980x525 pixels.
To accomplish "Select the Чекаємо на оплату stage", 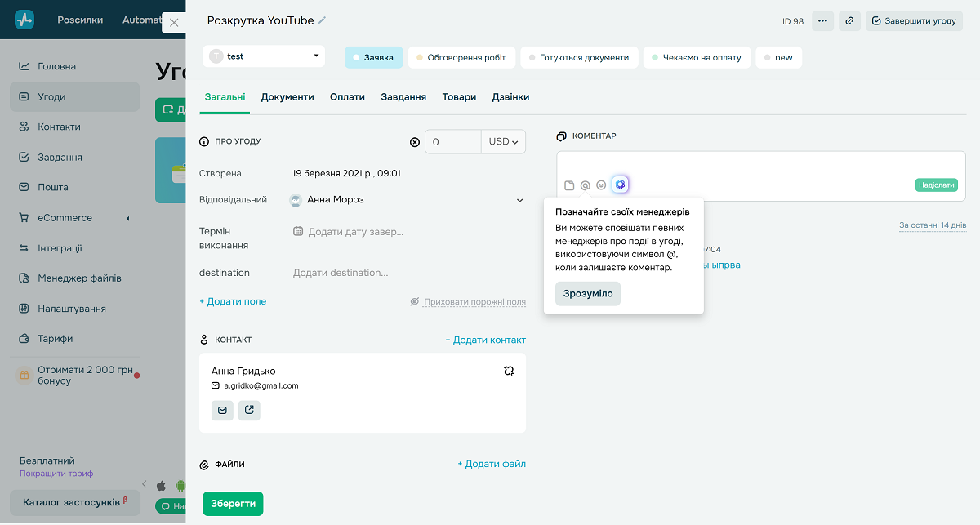I will pos(697,57).
